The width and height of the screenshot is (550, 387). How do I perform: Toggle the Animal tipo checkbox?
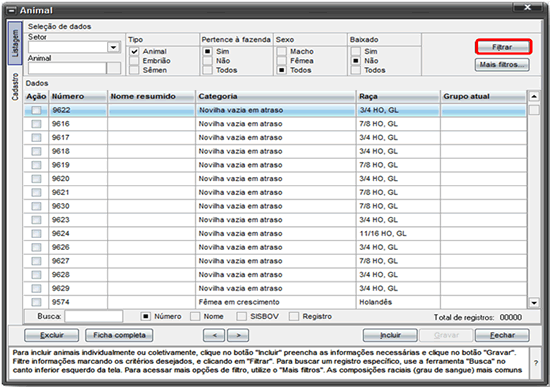pos(134,52)
